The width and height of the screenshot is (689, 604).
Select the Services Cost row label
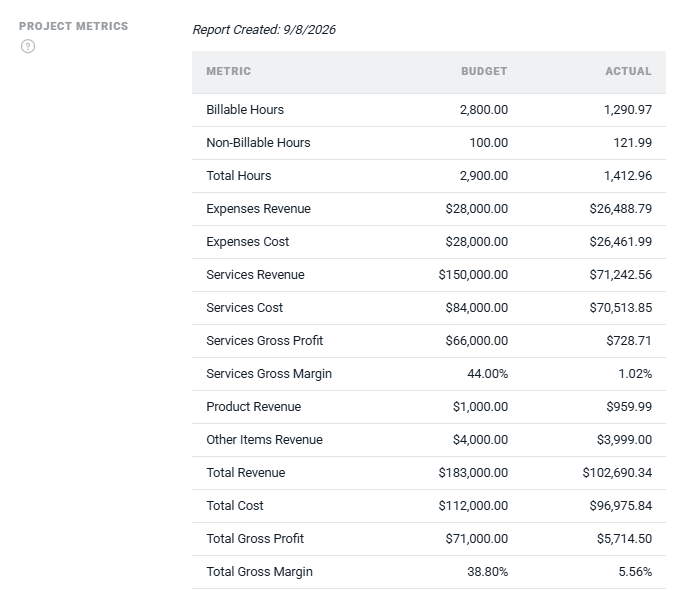coord(245,307)
